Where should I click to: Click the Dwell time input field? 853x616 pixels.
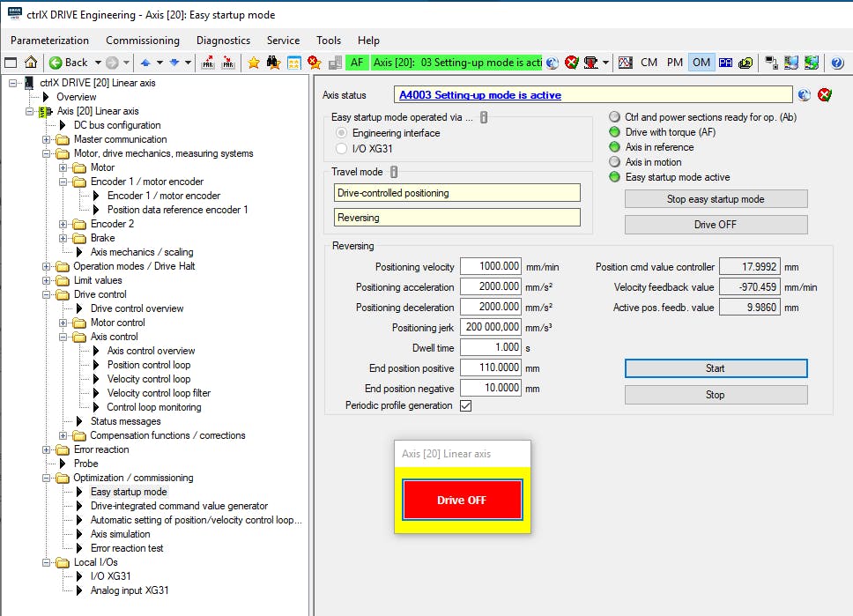(491, 347)
